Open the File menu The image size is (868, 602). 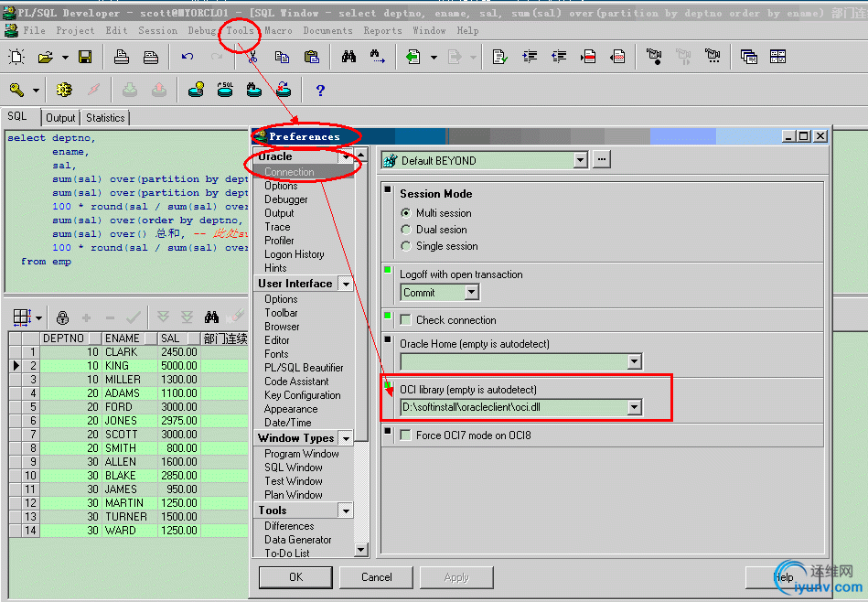35,30
